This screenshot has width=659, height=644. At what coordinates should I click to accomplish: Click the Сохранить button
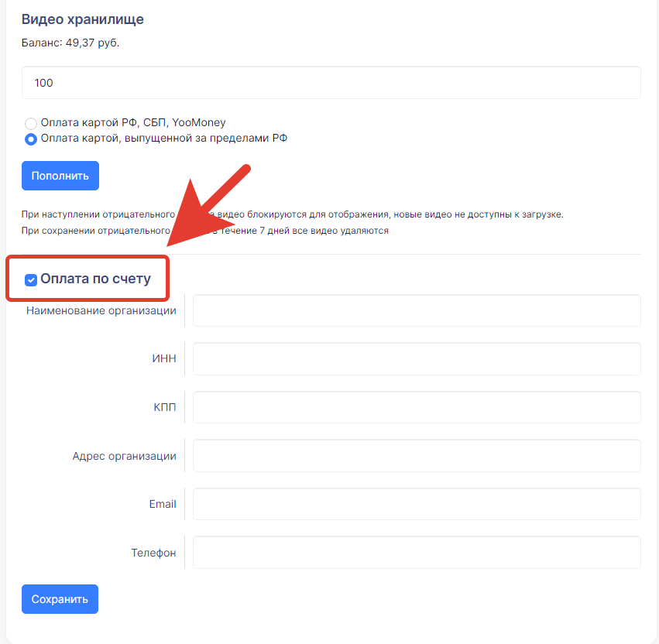[x=60, y=599]
